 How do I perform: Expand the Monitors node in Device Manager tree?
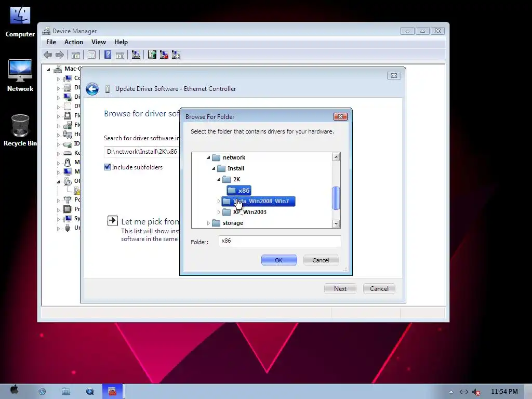coord(58,172)
